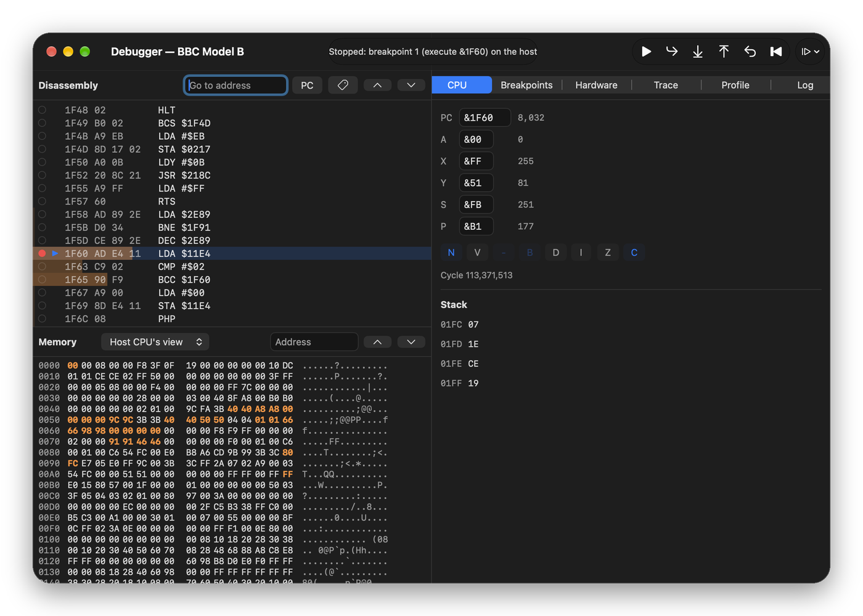This screenshot has height=616, width=863.
Task: Edit the S register value &FB
Action: click(x=476, y=205)
